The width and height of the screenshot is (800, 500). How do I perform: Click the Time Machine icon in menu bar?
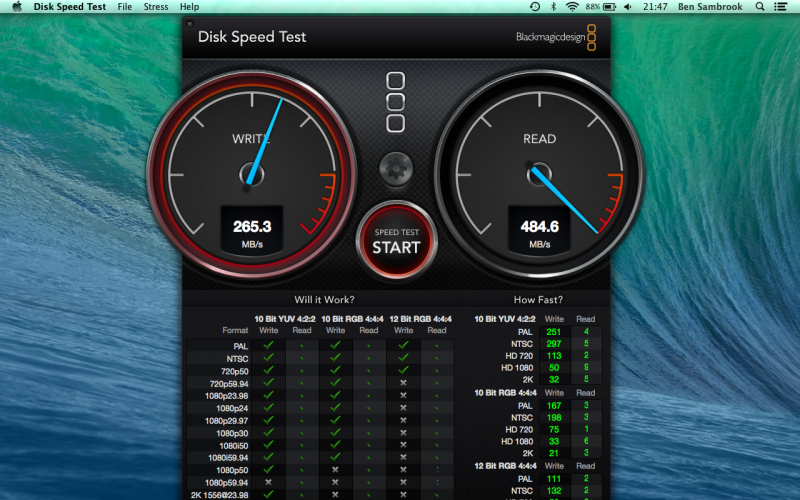pos(535,7)
